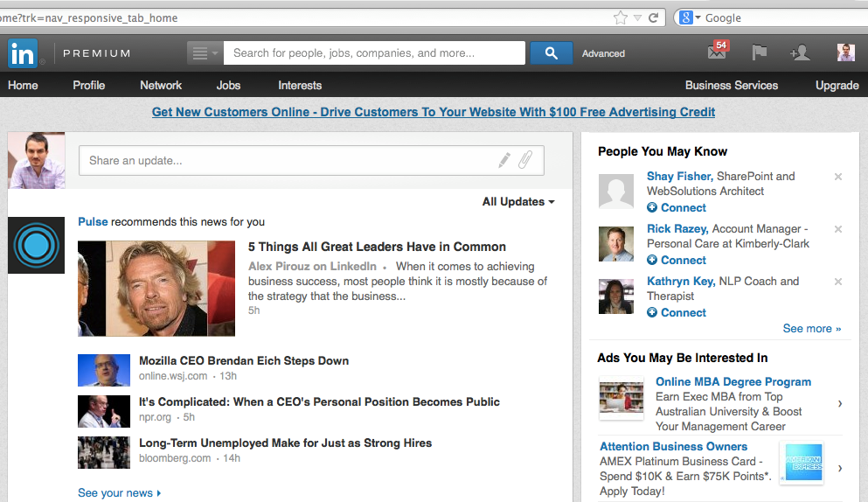Click the paperclip attach icon

[x=524, y=159]
